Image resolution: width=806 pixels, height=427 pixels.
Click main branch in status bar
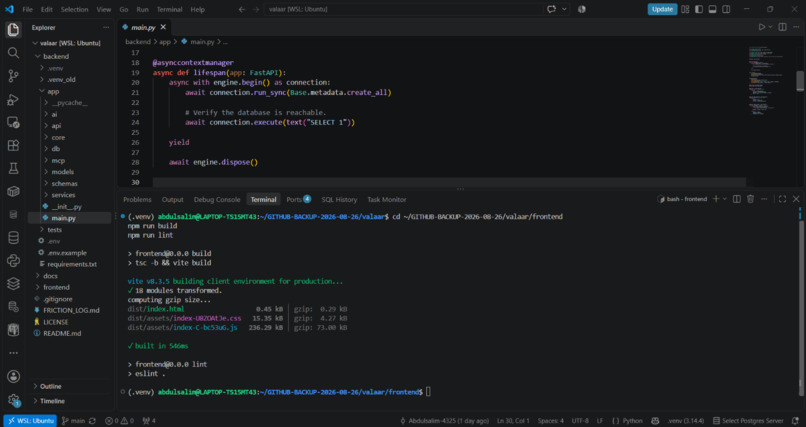[x=74, y=420]
